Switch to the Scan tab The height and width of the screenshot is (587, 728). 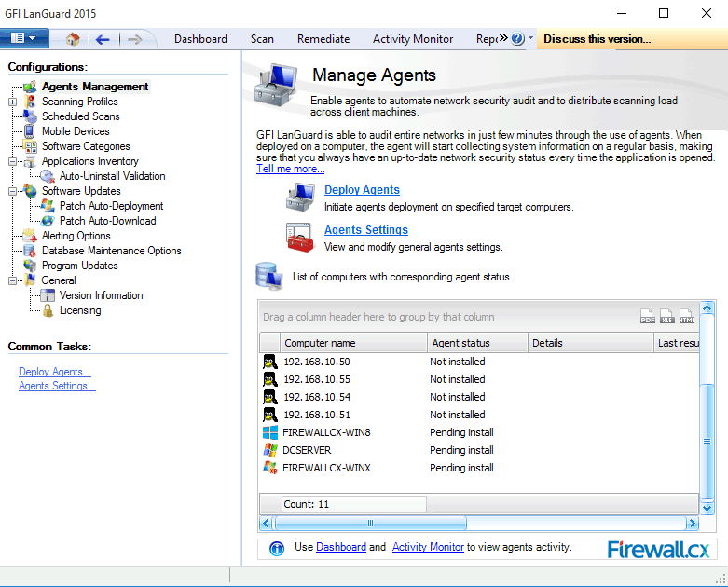pyautogui.click(x=262, y=39)
